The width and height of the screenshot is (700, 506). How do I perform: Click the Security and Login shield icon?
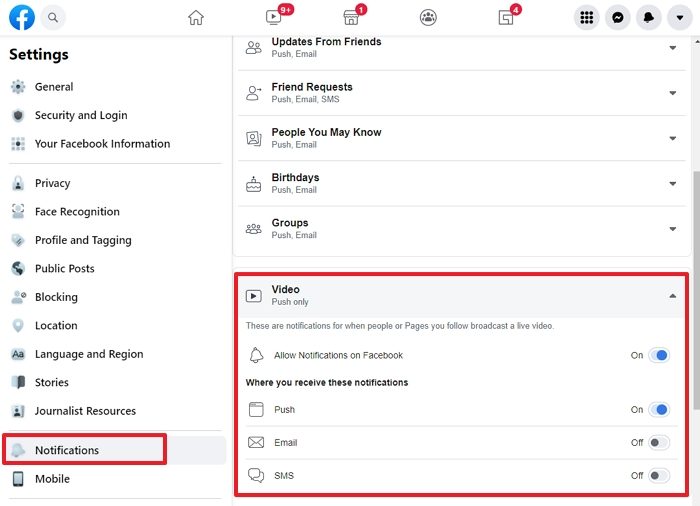18,115
